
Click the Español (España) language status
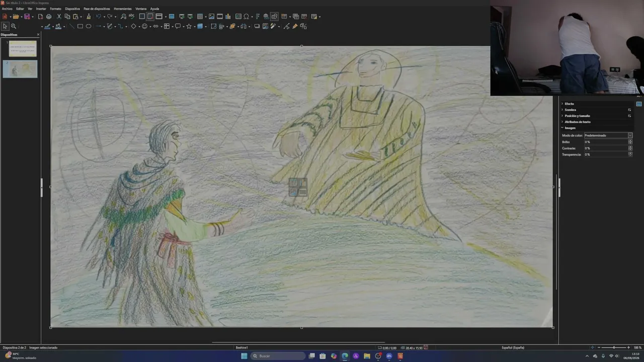tap(513, 347)
